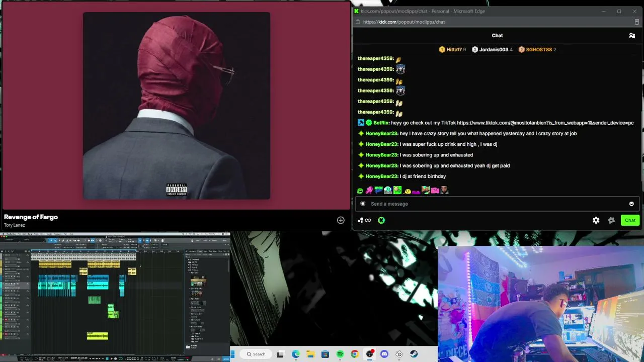The width and height of the screenshot is (644, 362).
Task: Click the taskbar Search box
Action: [256, 354]
